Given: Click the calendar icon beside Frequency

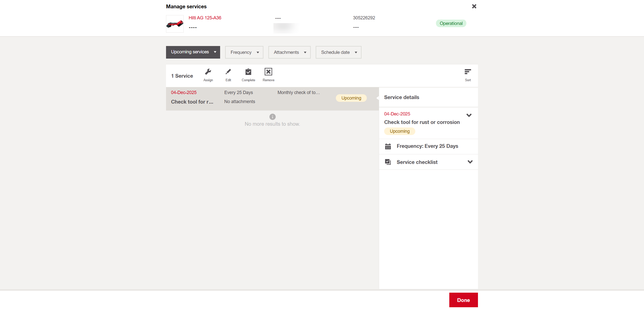Looking at the screenshot, I should pyautogui.click(x=388, y=146).
